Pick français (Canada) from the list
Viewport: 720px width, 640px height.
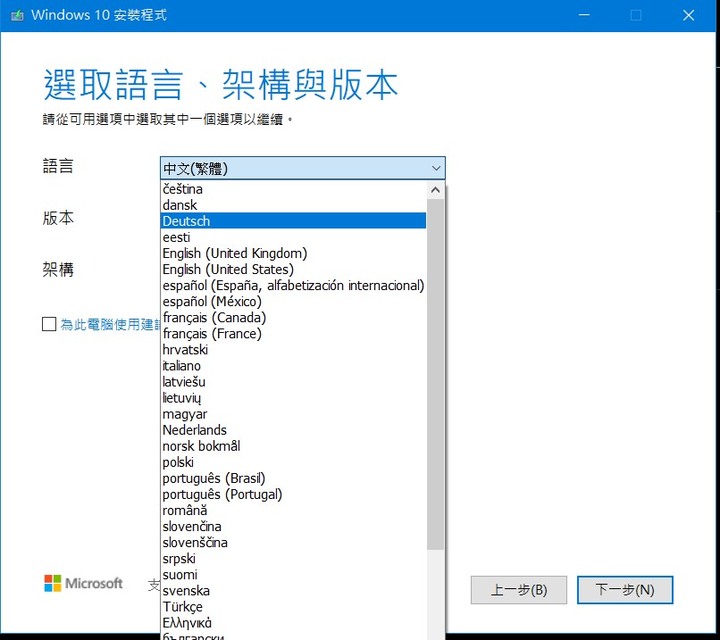click(294, 318)
